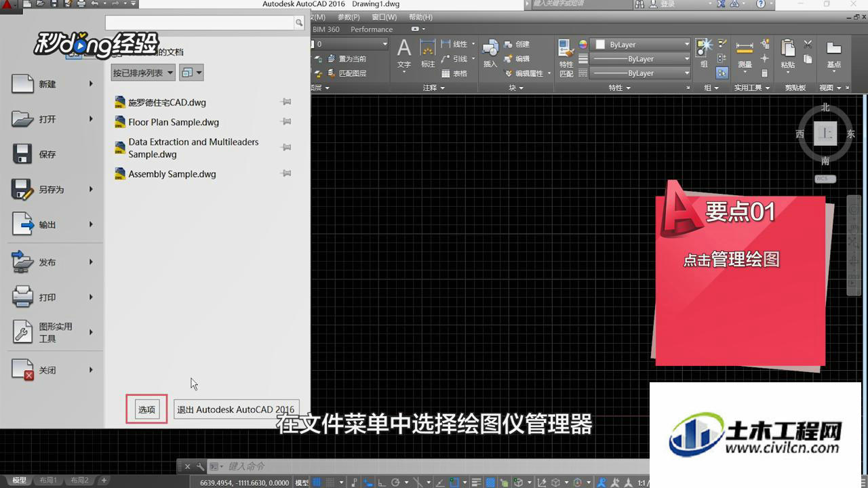Switch to the 布局1 layout tab
The image size is (868, 488).
47,481
